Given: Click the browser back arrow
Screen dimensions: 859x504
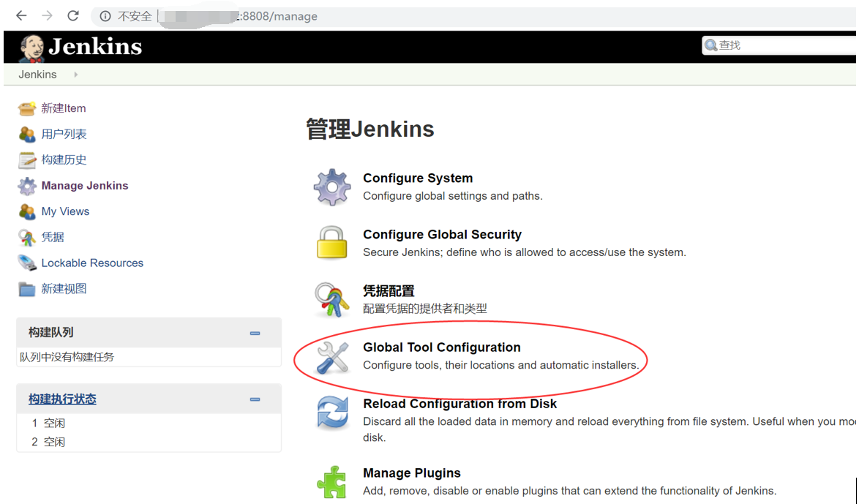Looking at the screenshot, I should point(20,16).
